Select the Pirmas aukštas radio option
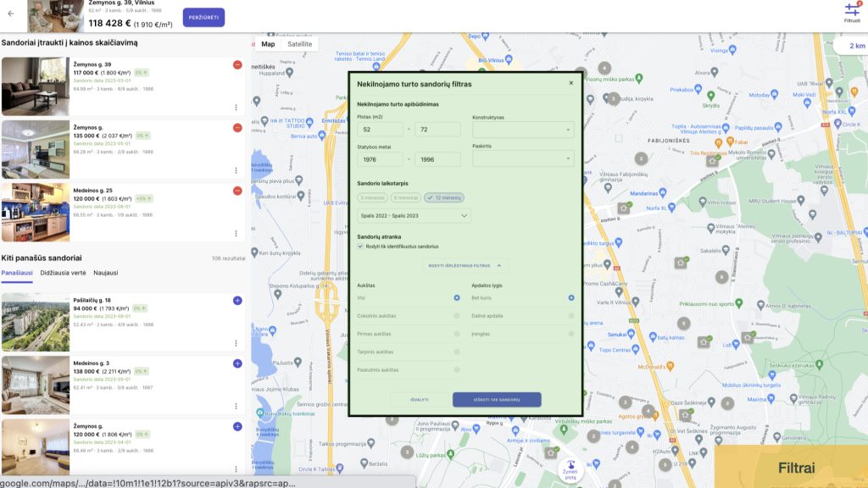Image resolution: width=868 pixels, height=488 pixels. pos(457,334)
